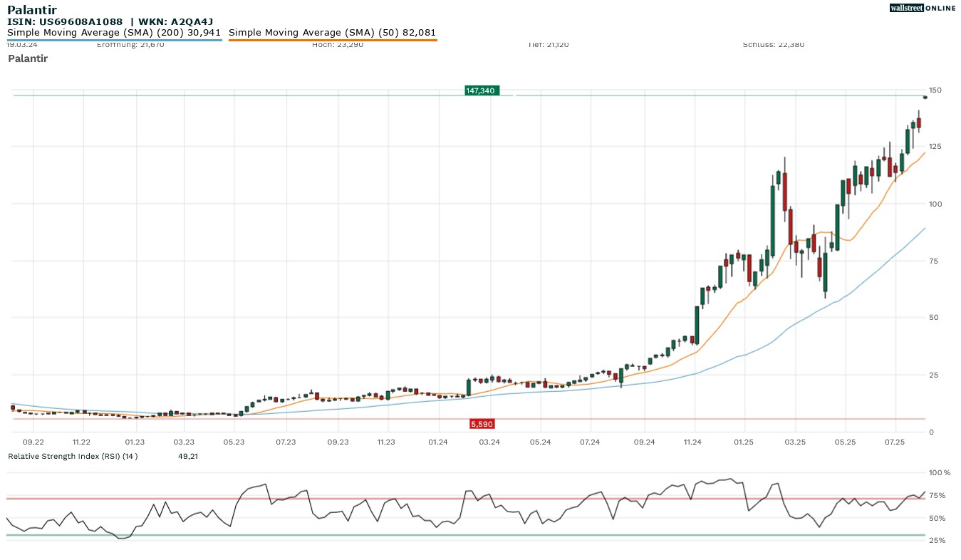This screenshot has width=961, height=560.
Task: Click the Simple Moving Average (SMA) (200) legend entry
Action: (x=114, y=32)
